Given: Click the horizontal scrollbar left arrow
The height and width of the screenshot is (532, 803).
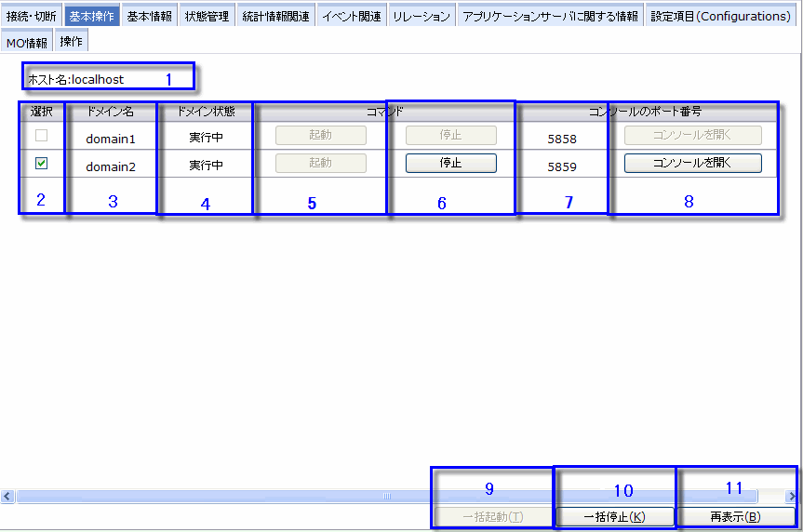Looking at the screenshot, I should coord(7,497).
